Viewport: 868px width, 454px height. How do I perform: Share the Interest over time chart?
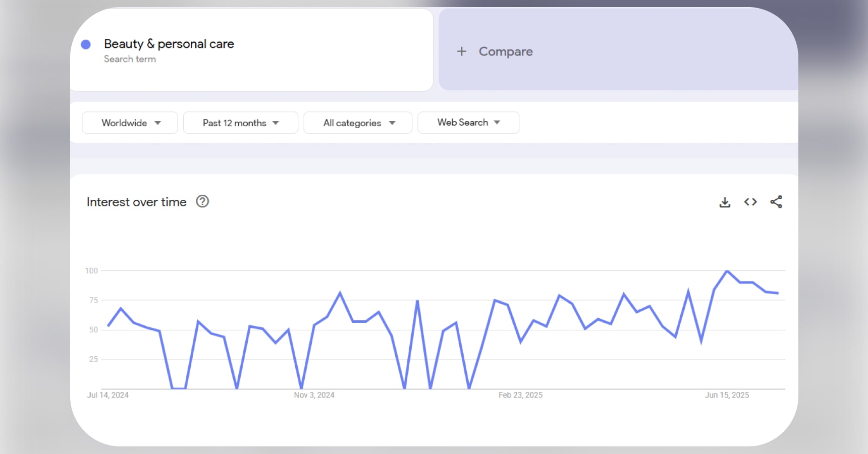[x=776, y=202]
